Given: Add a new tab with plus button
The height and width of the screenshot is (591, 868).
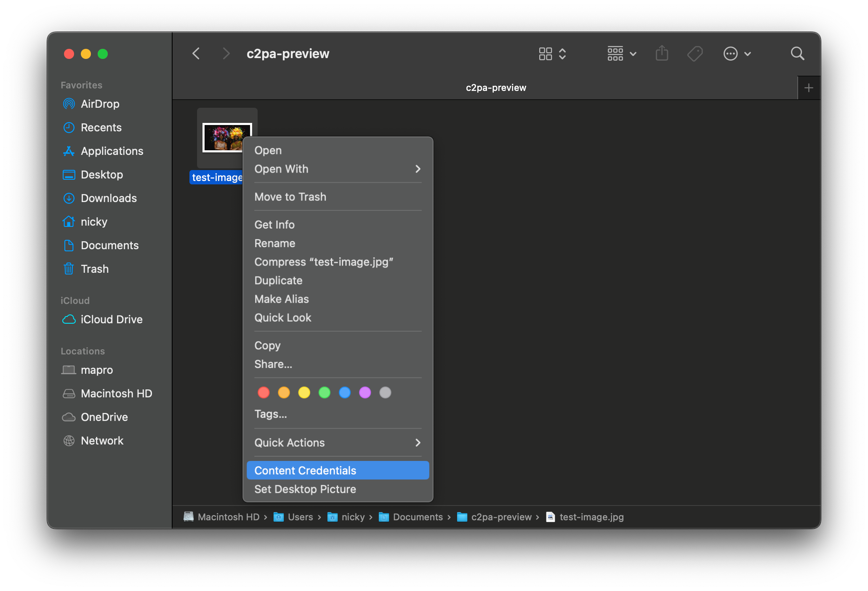Looking at the screenshot, I should [x=808, y=88].
